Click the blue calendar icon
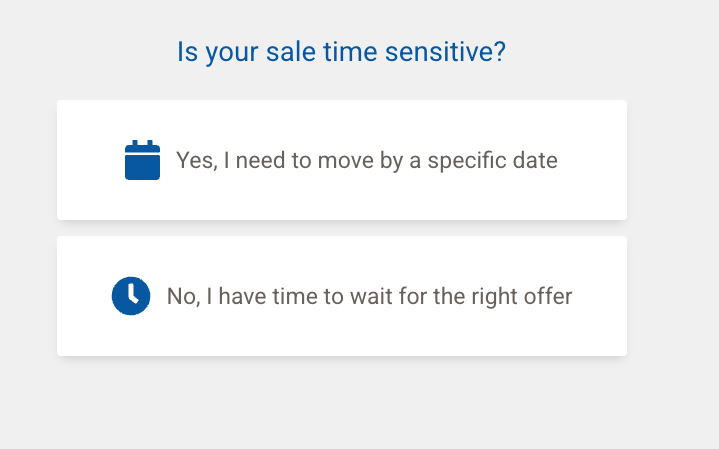The height and width of the screenshot is (449, 719). coord(142,160)
